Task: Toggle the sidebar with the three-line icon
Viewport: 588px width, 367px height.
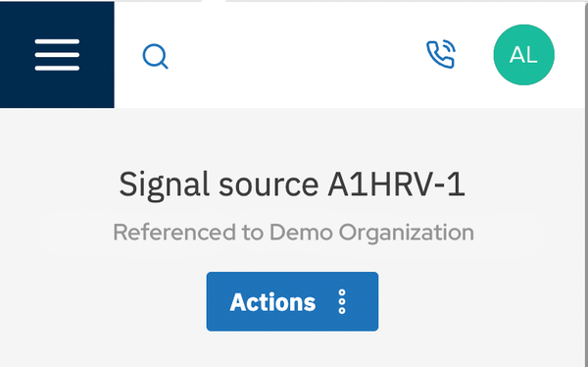Action: click(x=57, y=55)
